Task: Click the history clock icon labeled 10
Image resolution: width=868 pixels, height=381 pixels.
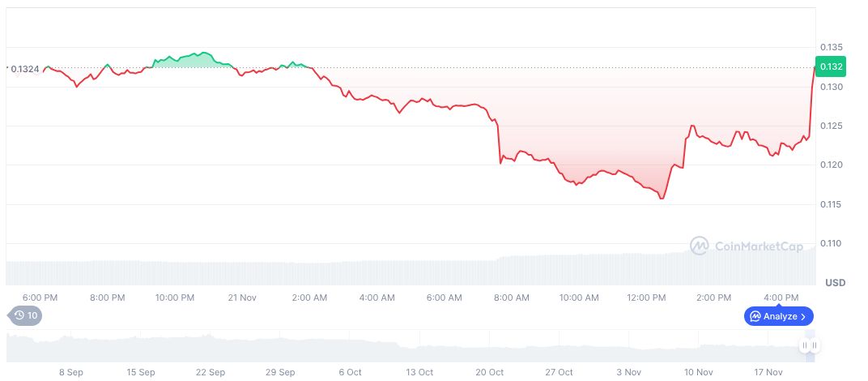Action: (x=24, y=316)
